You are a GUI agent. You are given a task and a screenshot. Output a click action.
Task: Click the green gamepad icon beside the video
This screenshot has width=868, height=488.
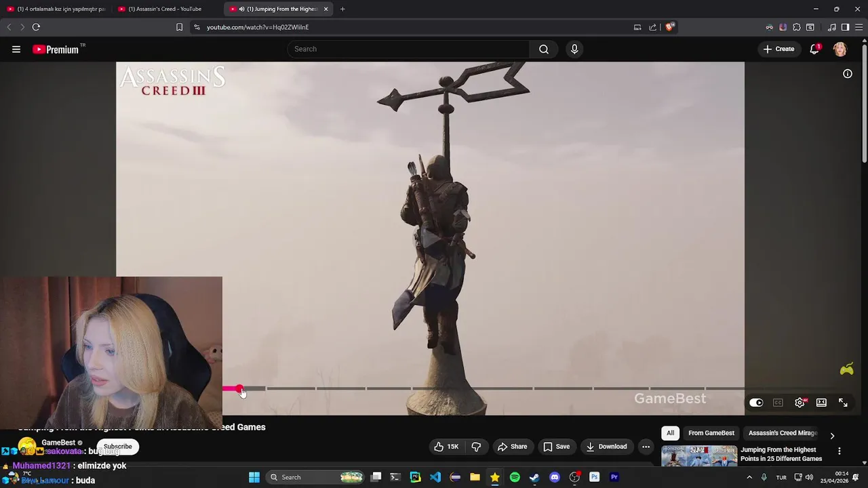pyautogui.click(x=847, y=369)
